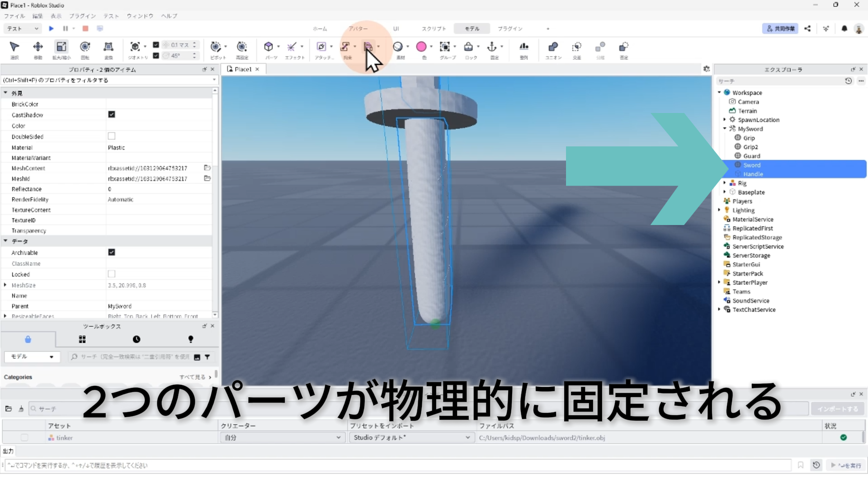Click the Lock (ロック) tool icon
This screenshot has width=868, height=488.
468,47
